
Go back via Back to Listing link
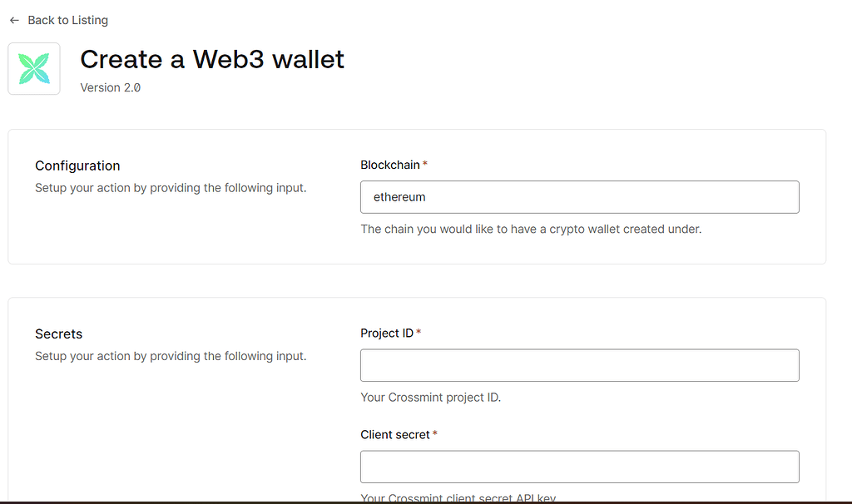pyautogui.click(x=67, y=20)
